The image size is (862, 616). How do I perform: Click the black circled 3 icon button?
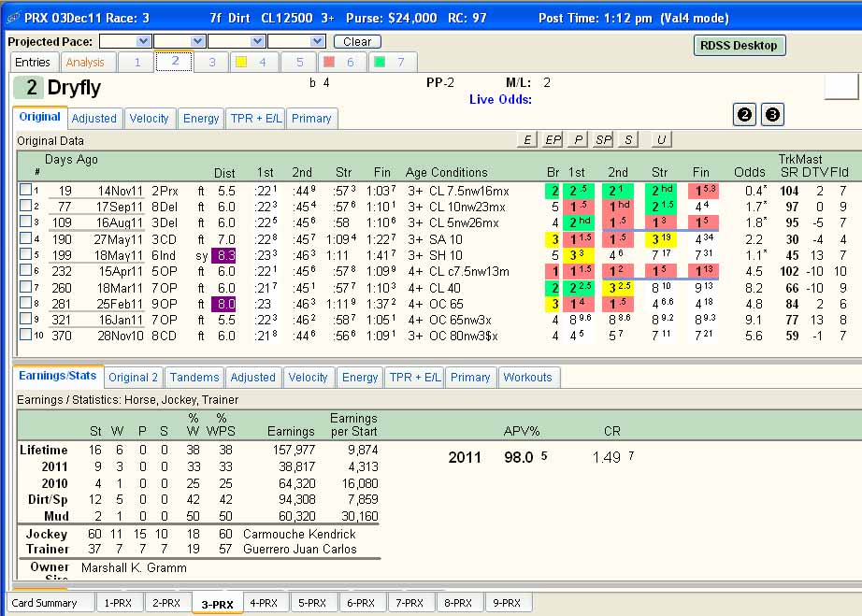(x=772, y=115)
